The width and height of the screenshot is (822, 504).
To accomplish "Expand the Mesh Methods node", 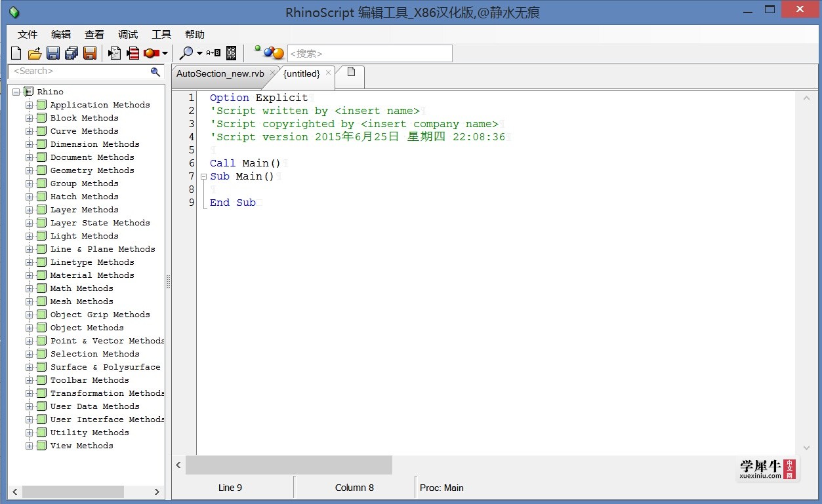I will tap(29, 301).
